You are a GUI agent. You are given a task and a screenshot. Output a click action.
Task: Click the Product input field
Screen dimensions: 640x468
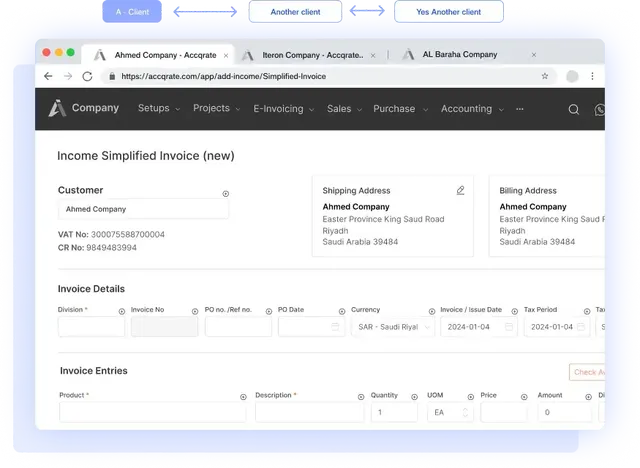click(x=153, y=412)
